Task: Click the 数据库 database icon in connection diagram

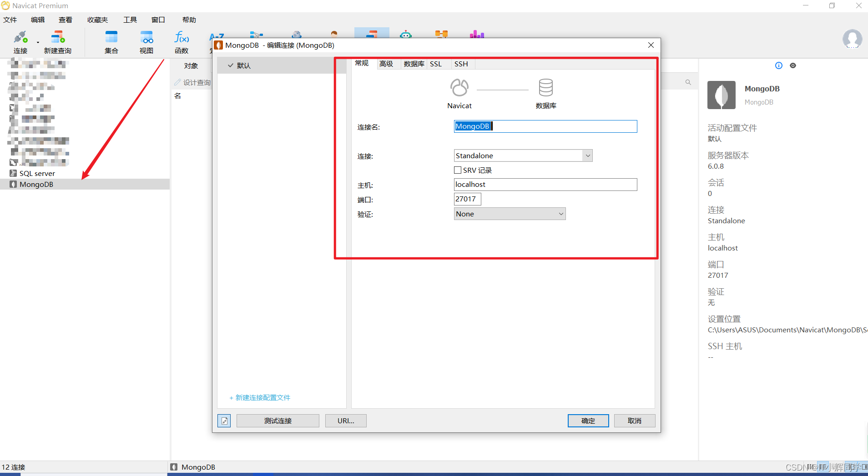Action: click(x=546, y=87)
